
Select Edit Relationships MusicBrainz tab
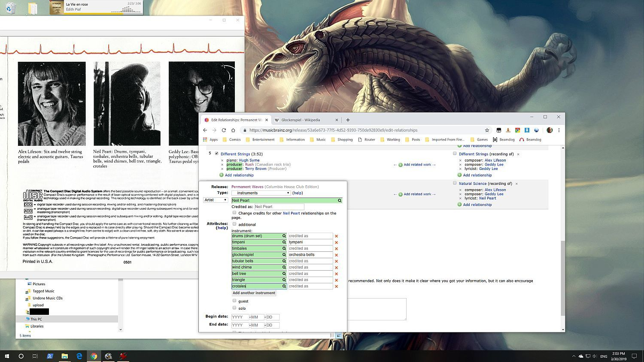click(x=237, y=120)
